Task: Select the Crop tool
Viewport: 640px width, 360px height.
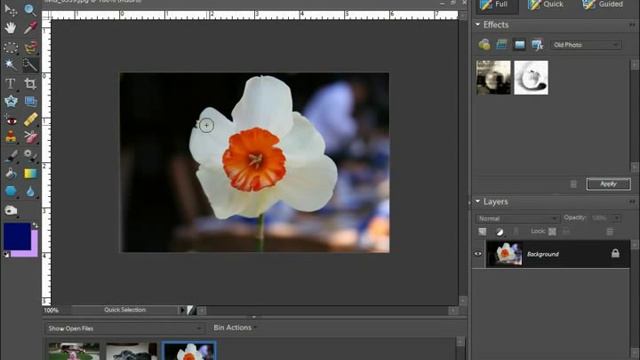Action: 30,84
